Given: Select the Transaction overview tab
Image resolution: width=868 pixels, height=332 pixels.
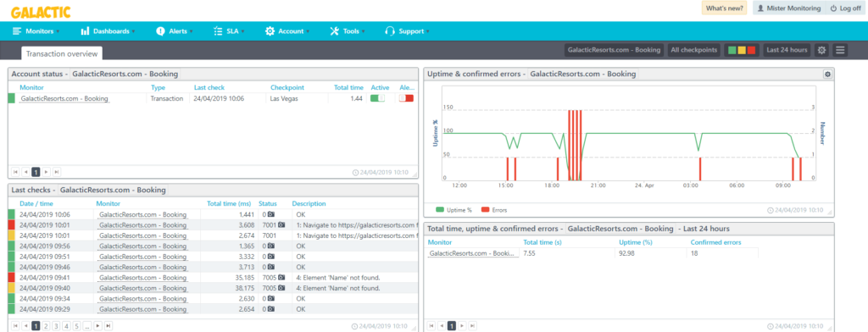Looking at the screenshot, I should pyautogui.click(x=62, y=53).
